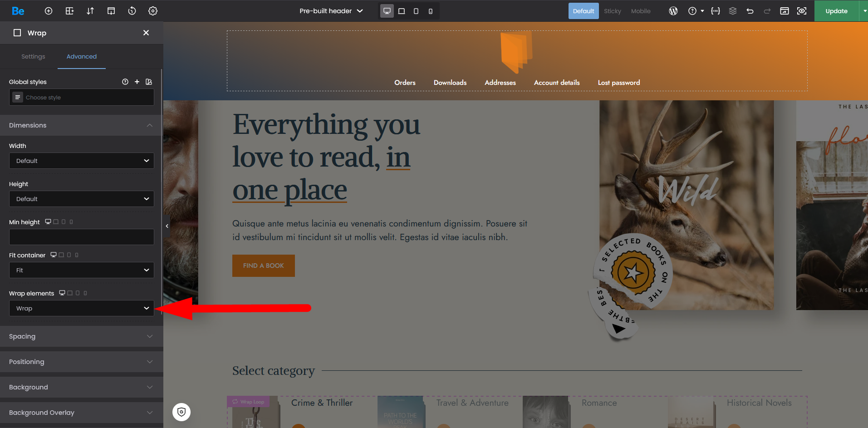Click the Min height input field
This screenshot has width=868, height=428.
coord(82,237)
